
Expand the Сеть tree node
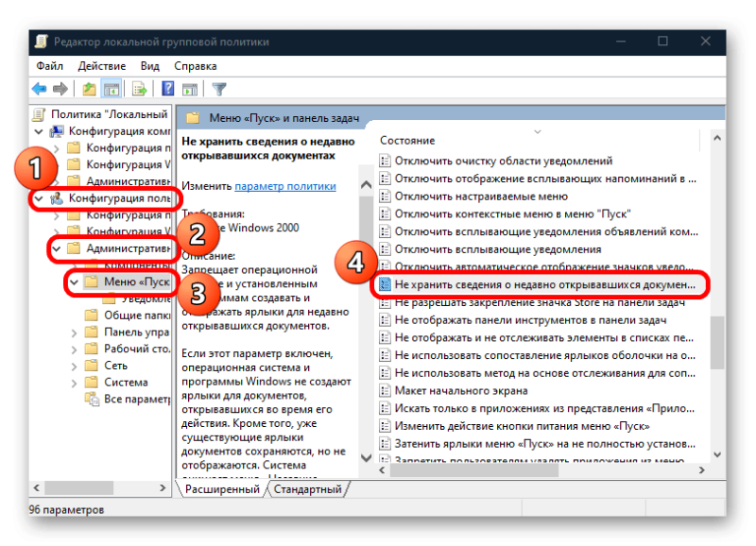[74, 367]
